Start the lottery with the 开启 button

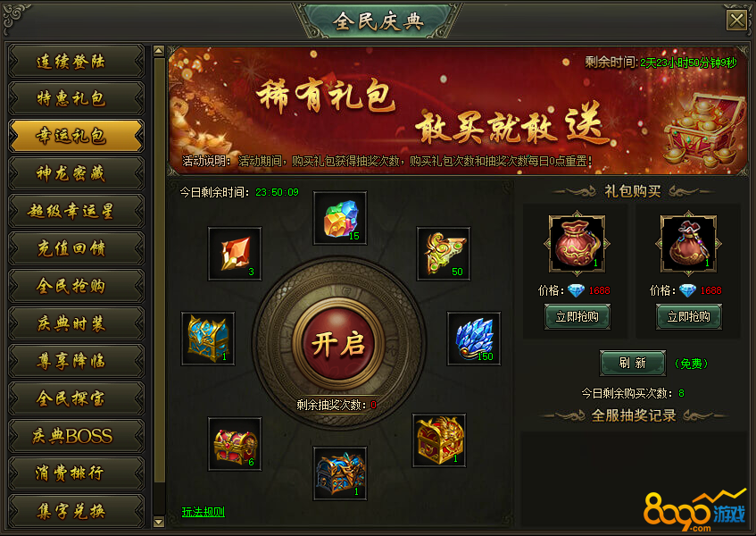(x=338, y=344)
